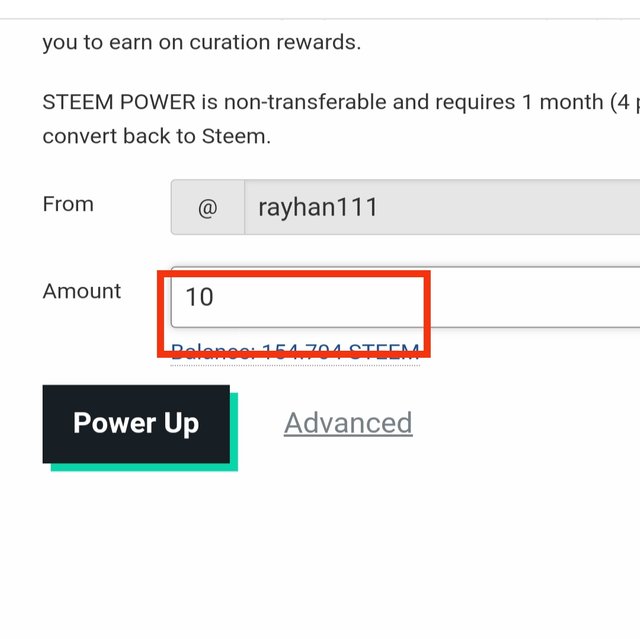Click the empty area right of rayhan111
Viewport: 640px width, 639px height.
(x=510, y=207)
